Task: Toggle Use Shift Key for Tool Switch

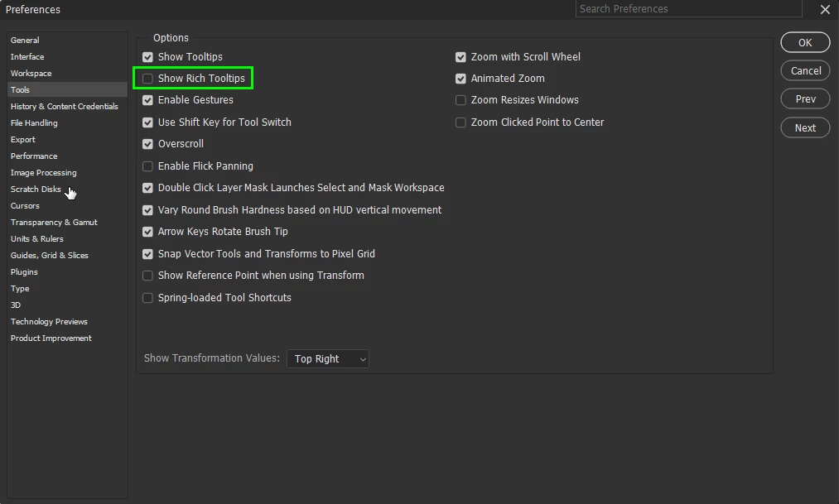Action: click(147, 122)
